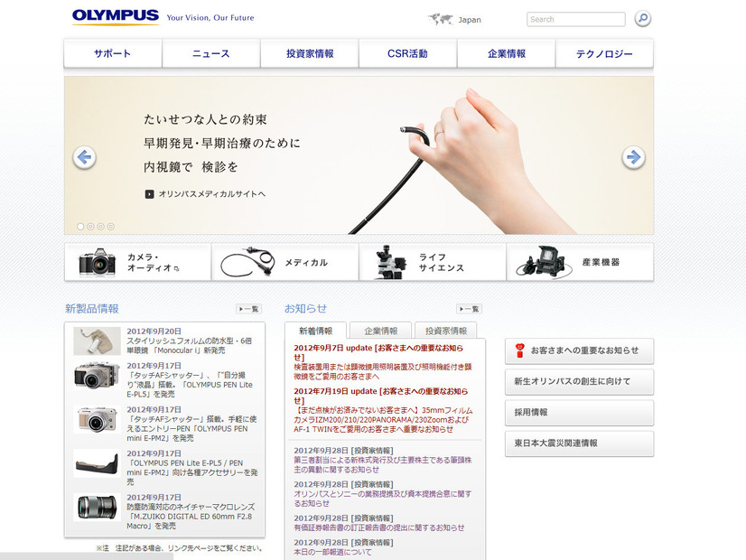Select the second carousel indicator dot
746x560 pixels.
point(90,227)
